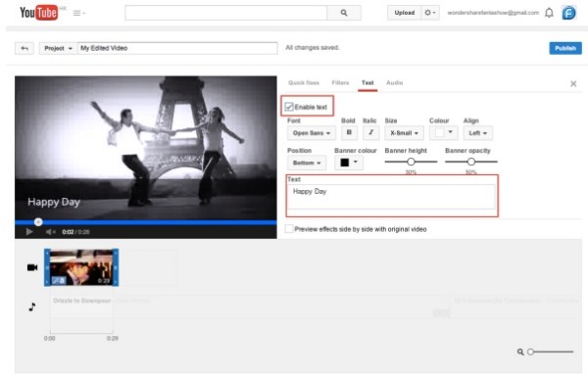Click the search magnifier button

(x=344, y=13)
